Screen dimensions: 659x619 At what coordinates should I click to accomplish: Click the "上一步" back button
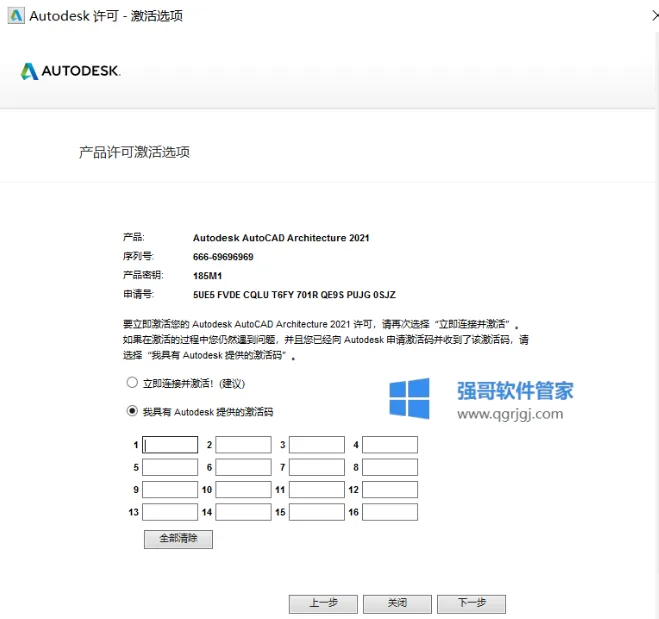pos(323,604)
